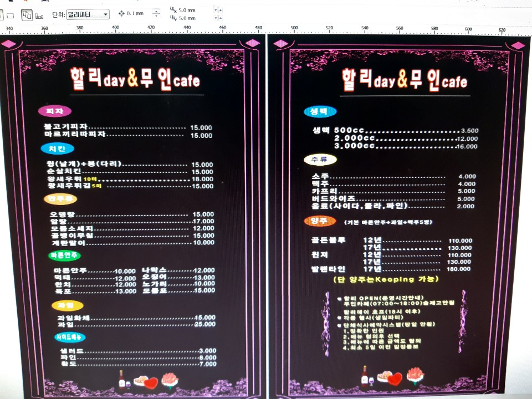The image size is (532, 399).
Task: Click the 순살치킨 menu item text
Action: point(64,171)
